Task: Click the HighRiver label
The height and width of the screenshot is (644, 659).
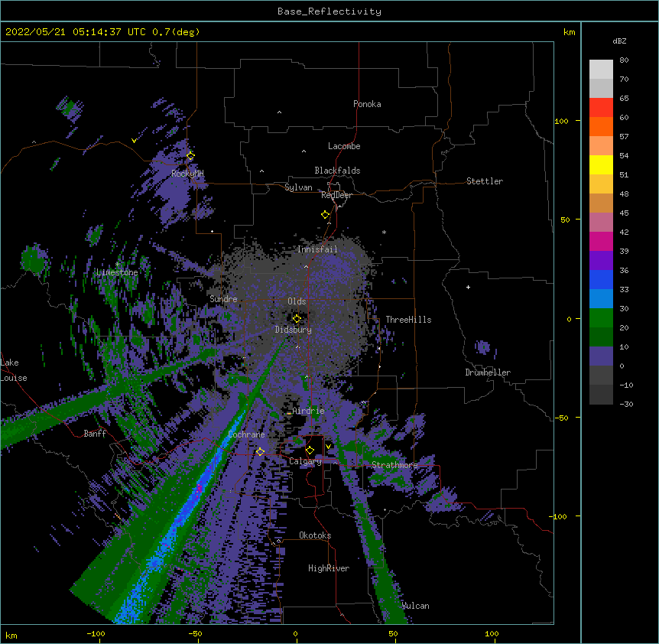Action: coord(329,568)
